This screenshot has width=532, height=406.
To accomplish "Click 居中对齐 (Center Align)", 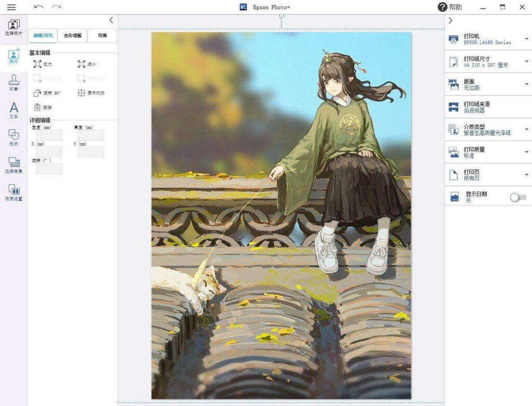I will [x=91, y=93].
